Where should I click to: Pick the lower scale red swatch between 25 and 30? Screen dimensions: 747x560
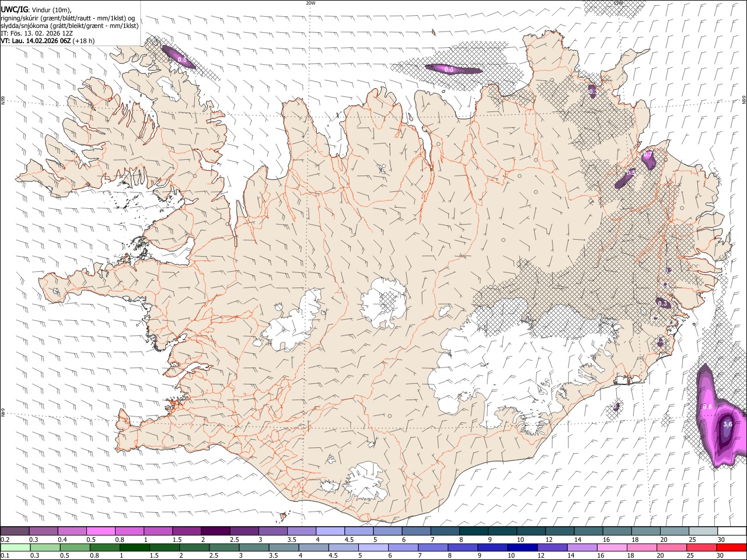point(701,547)
